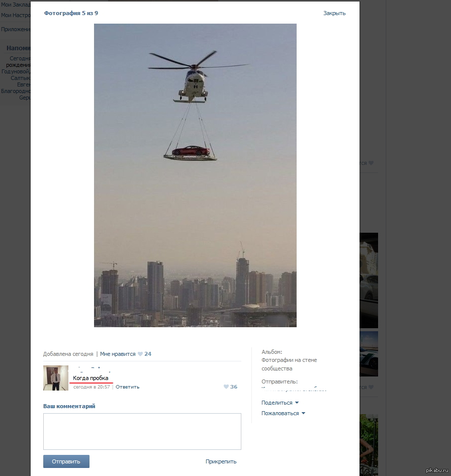Click the heart icon beside the 24 likes
451x476 pixels.
click(x=140, y=354)
